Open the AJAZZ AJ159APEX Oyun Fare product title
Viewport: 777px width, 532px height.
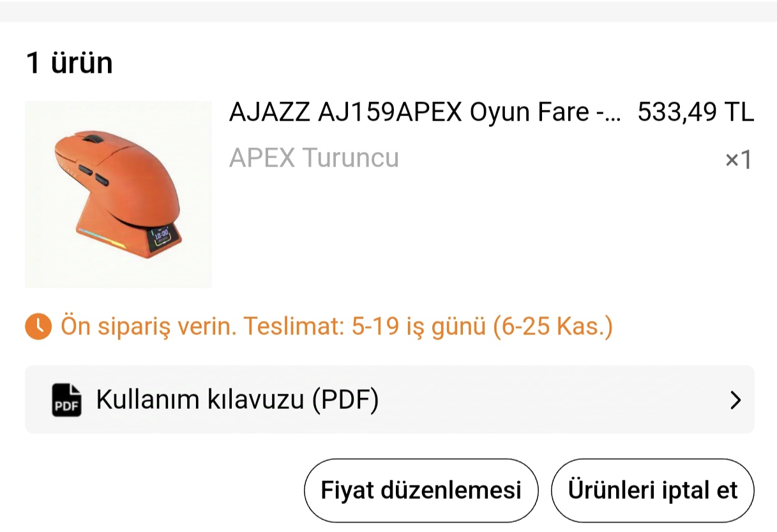[424, 113]
